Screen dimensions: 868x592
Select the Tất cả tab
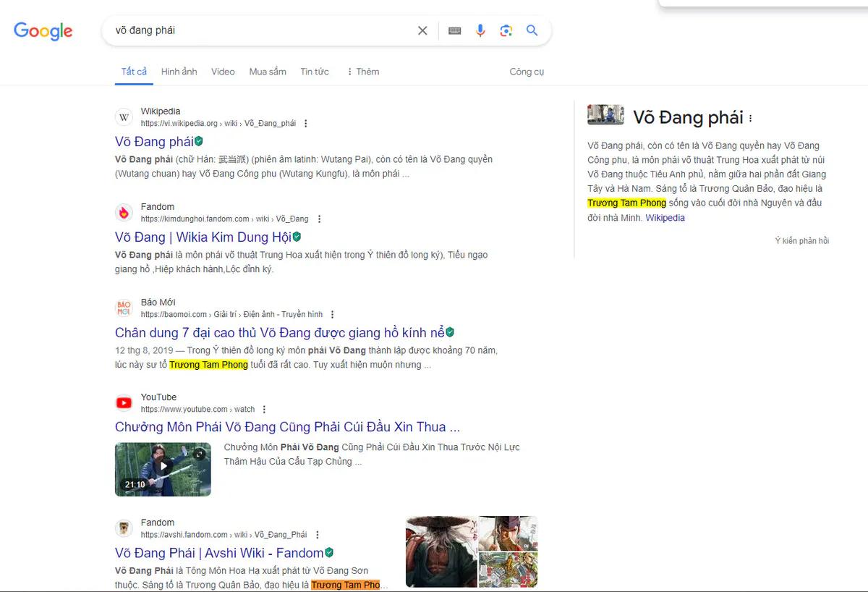tap(134, 72)
